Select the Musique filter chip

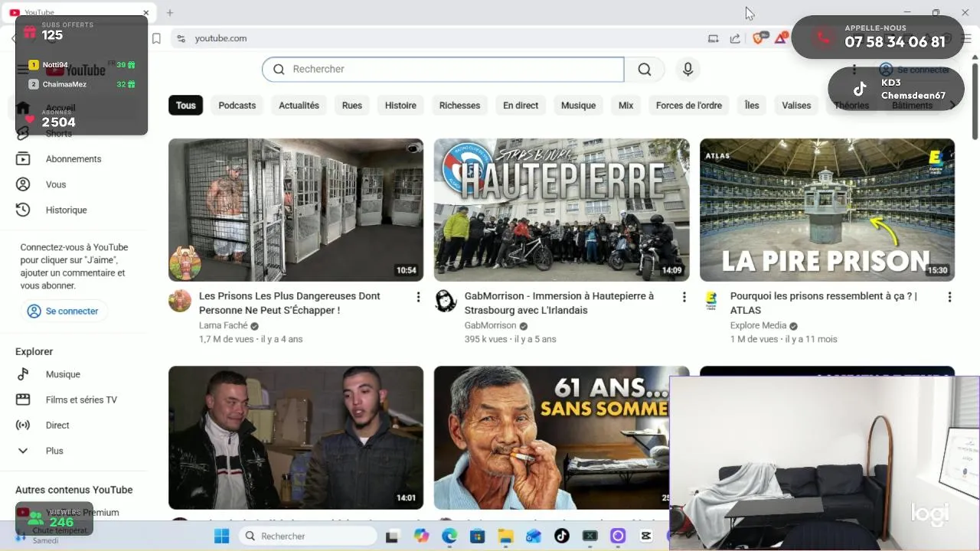pyautogui.click(x=578, y=106)
